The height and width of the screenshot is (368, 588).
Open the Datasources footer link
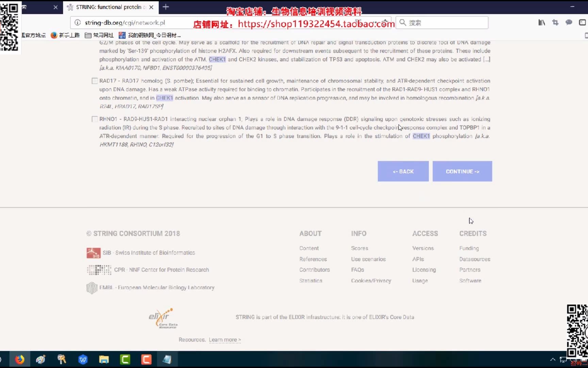[475, 259]
